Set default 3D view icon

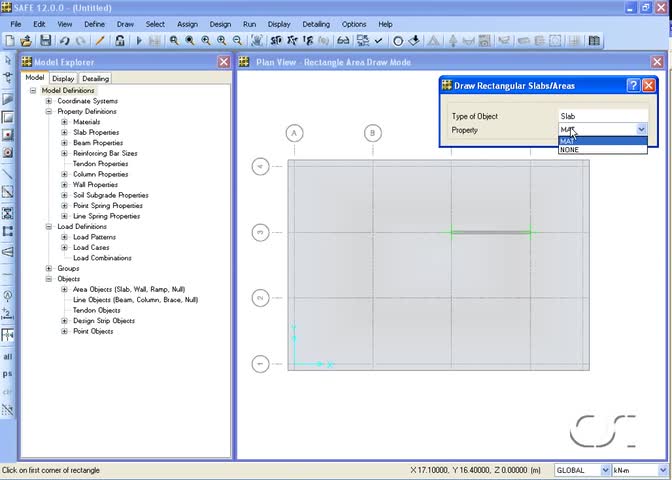276,41
